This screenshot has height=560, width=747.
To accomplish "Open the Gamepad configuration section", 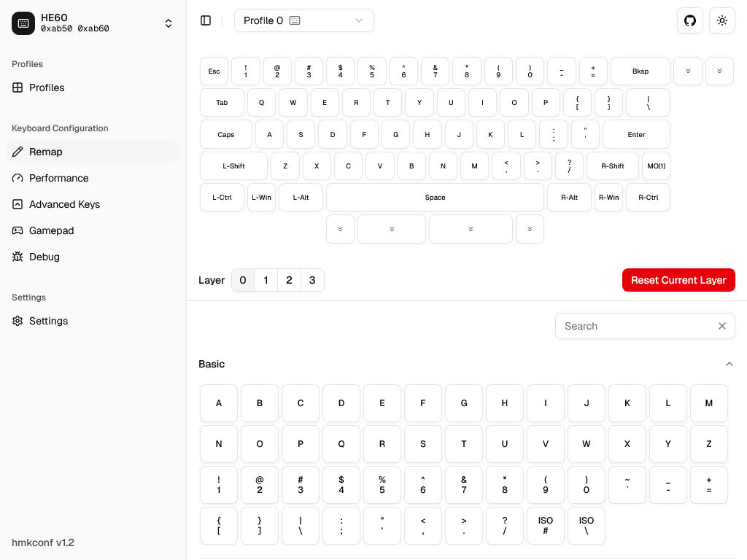I will pyautogui.click(x=51, y=230).
